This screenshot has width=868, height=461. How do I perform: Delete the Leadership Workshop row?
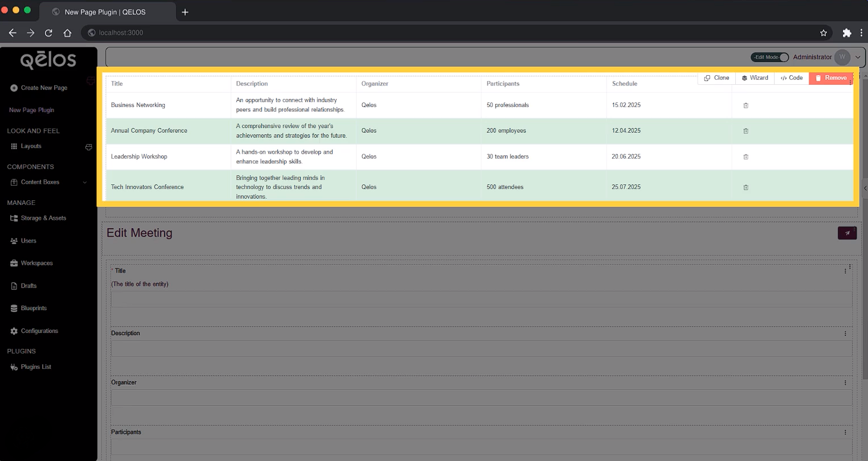(746, 157)
